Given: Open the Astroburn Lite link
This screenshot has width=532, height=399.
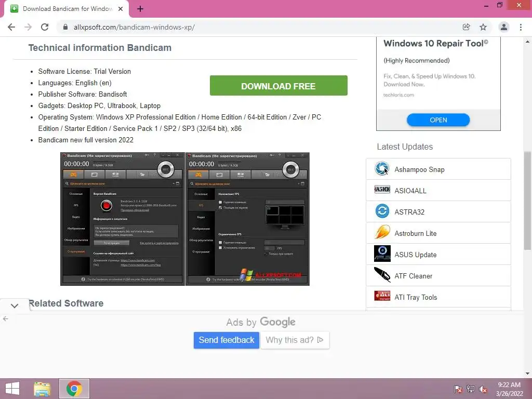Looking at the screenshot, I should pos(415,233).
